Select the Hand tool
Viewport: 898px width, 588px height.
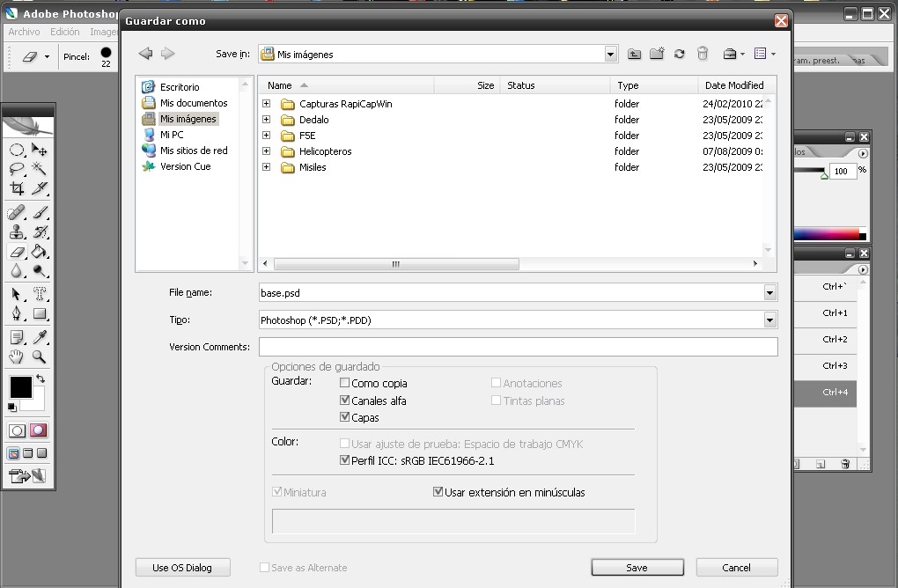[x=17, y=356]
